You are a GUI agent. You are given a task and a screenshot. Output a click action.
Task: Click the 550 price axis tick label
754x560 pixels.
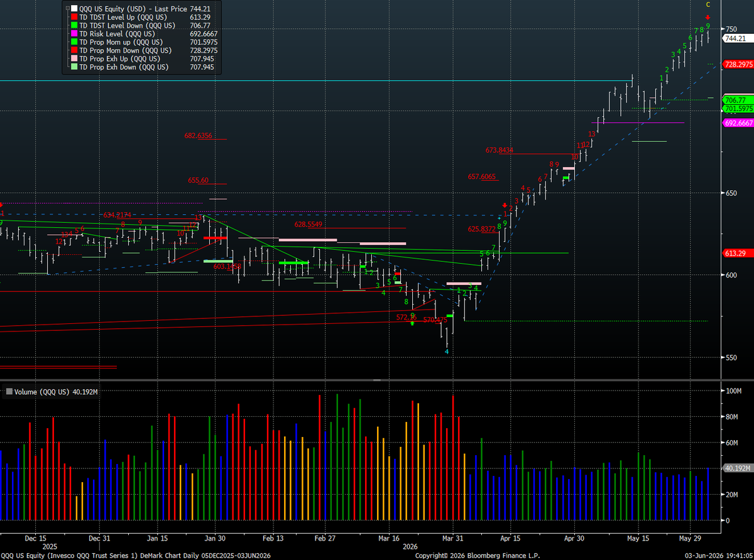tap(731, 357)
